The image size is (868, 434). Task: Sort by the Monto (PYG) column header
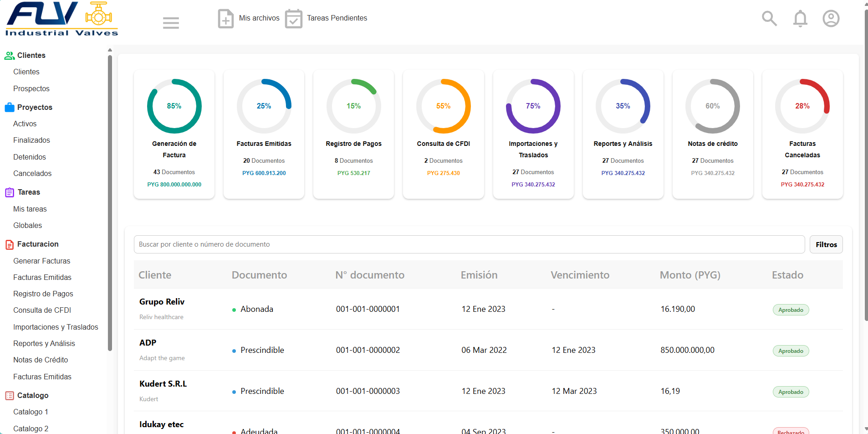[690, 275]
